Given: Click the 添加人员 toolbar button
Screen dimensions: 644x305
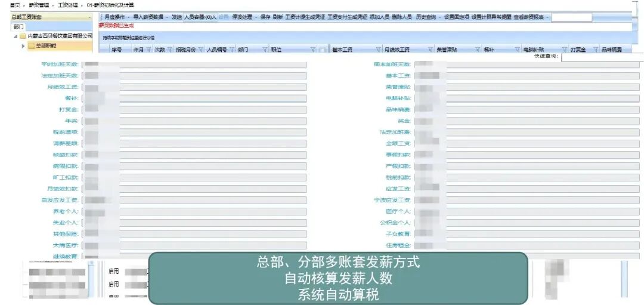Looking at the screenshot, I should 379,17.
